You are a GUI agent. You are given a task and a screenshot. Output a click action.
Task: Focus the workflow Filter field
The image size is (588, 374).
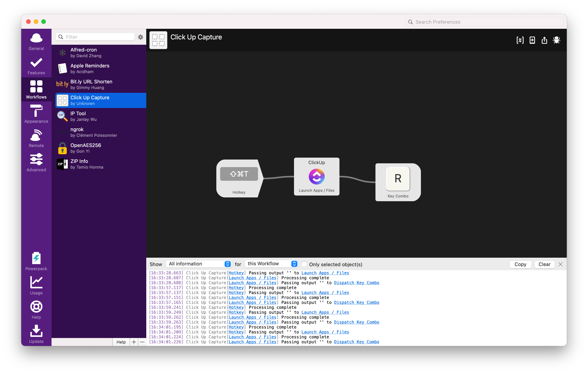pos(95,37)
